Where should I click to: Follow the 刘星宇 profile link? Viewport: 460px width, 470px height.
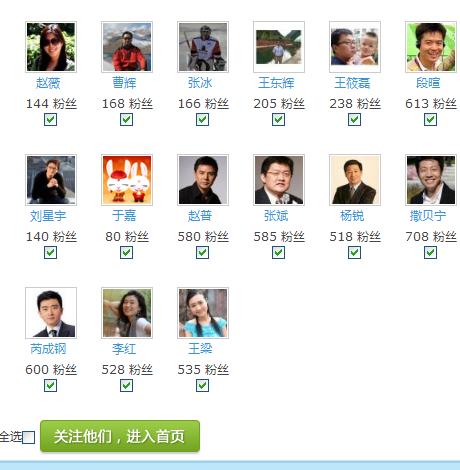click(x=48, y=216)
